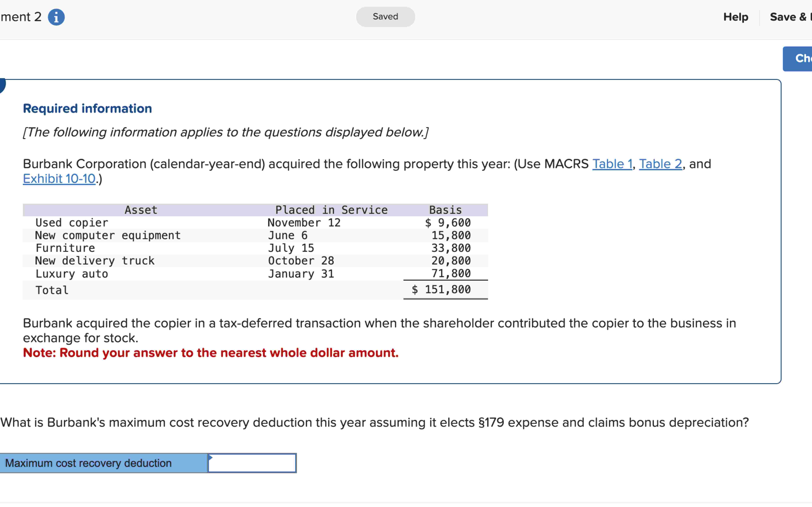
Task: Click the Required information heading
Action: (x=87, y=109)
